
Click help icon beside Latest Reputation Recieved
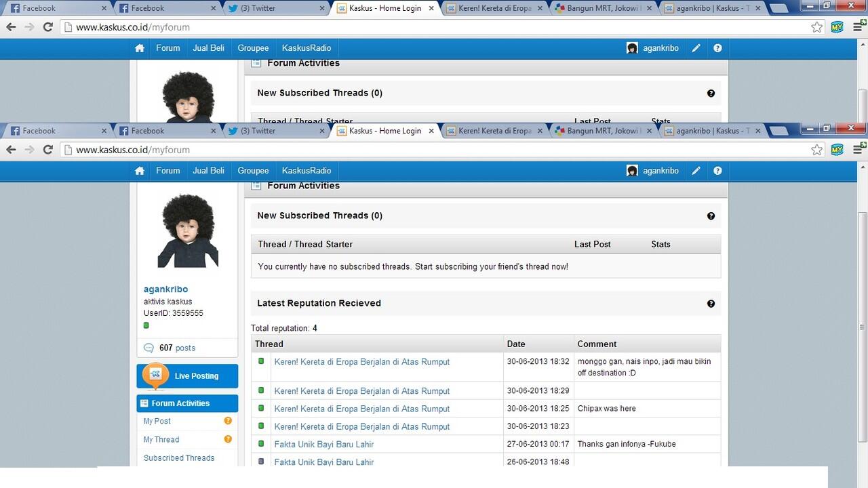[x=711, y=304]
